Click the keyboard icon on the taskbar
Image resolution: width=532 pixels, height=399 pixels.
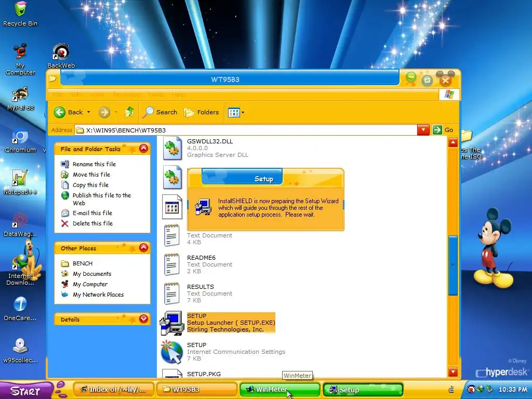(451, 390)
